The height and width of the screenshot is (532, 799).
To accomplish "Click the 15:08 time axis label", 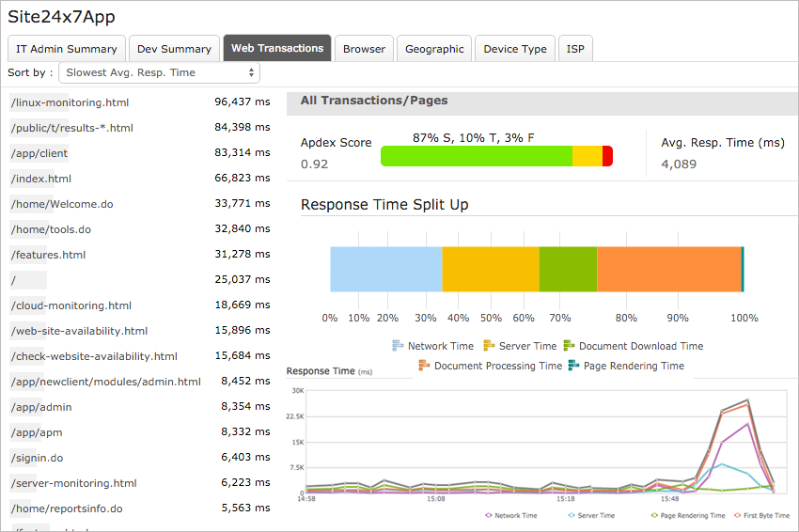I will coord(436,499).
